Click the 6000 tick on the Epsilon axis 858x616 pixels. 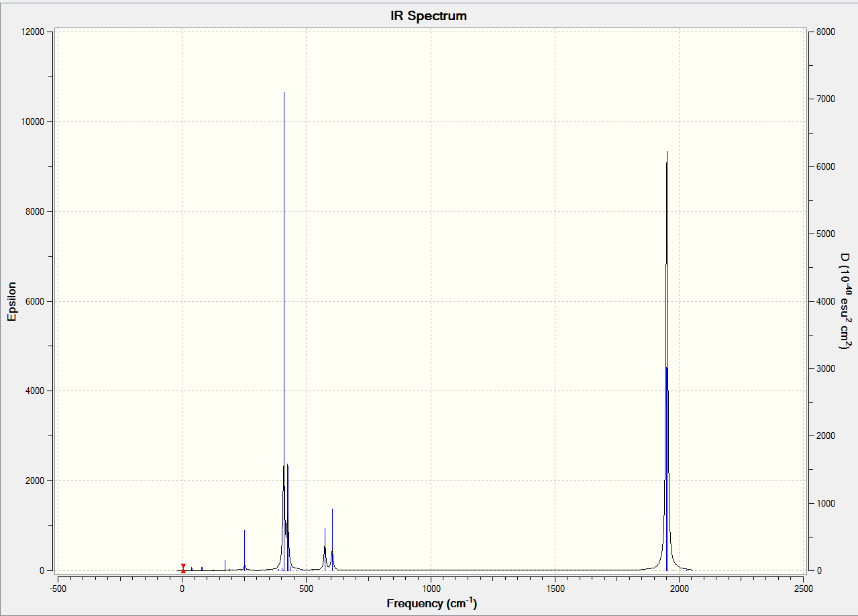click(35, 302)
